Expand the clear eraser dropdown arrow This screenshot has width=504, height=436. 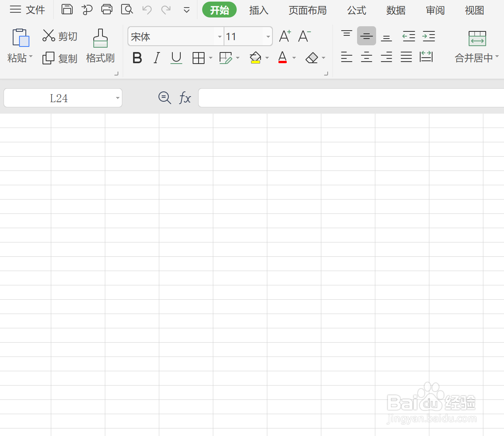[x=324, y=58]
